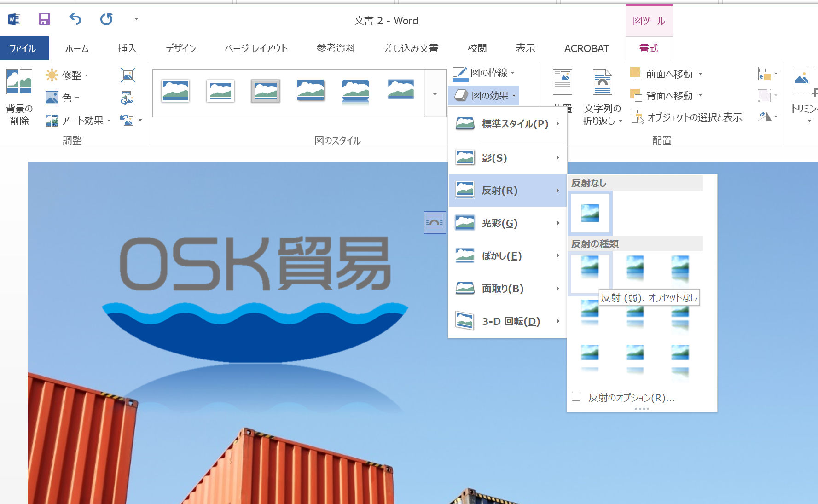Image resolution: width=818 pixels, height=504 pixels.
Task: Click the layout options icon beside picture
Action: click(x=434, y=223)
